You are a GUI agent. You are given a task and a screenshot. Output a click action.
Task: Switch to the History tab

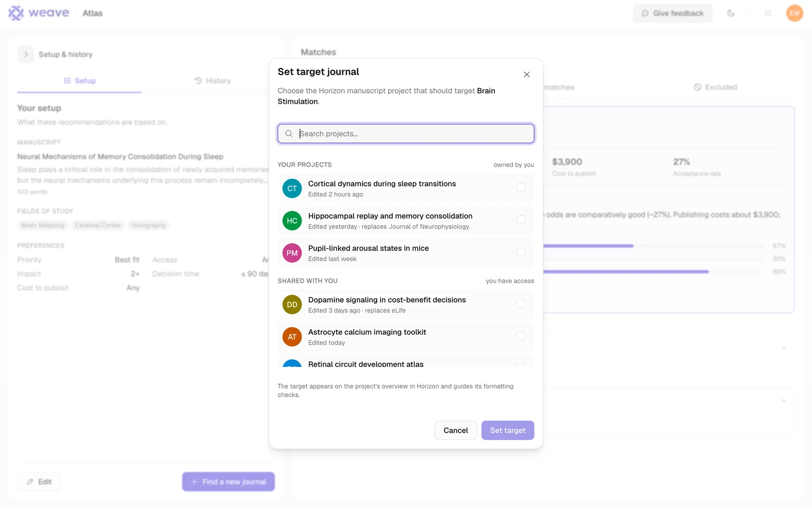click(x=213, y=81)
